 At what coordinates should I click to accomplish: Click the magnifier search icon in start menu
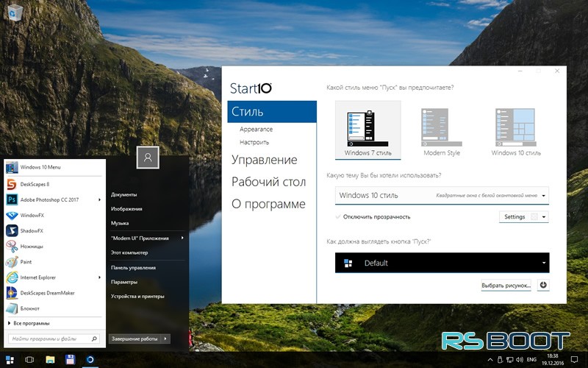pyautogui.click(x=94, y=339)
